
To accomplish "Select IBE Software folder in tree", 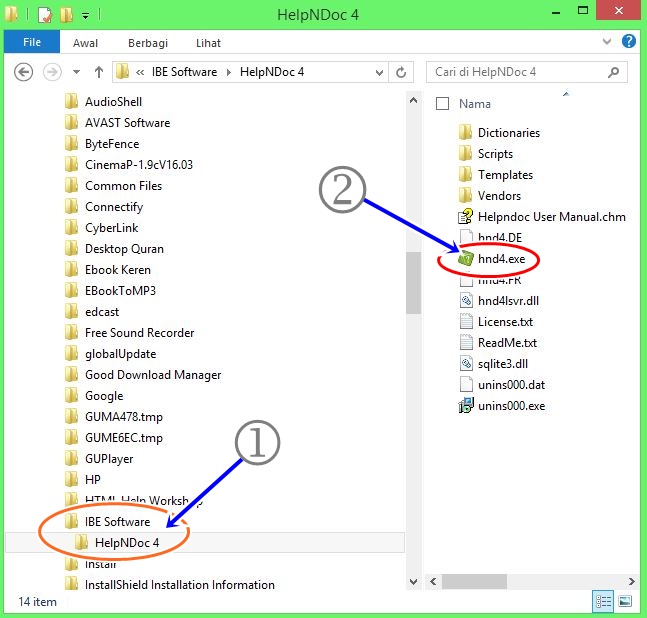I will coord(108,521).
